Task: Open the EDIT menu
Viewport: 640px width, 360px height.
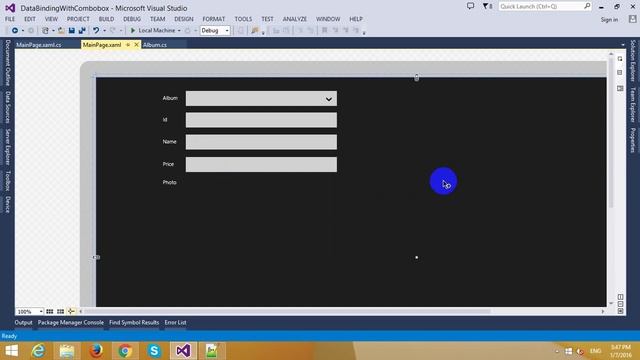Action: click(30, 19)
